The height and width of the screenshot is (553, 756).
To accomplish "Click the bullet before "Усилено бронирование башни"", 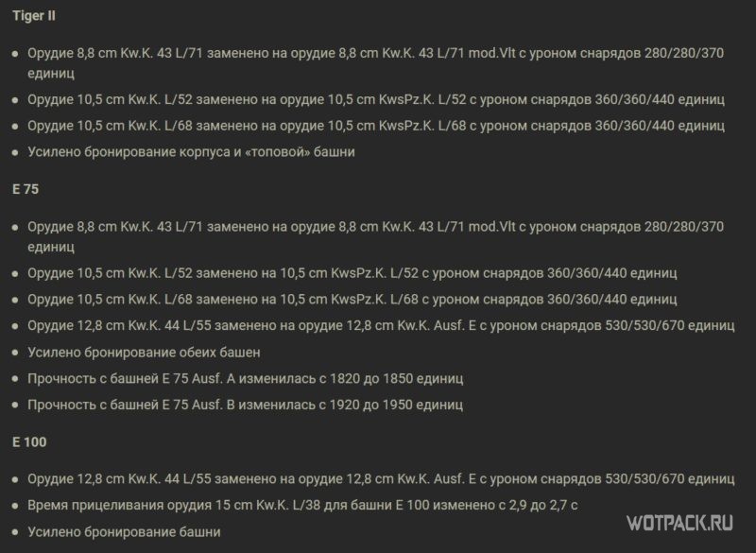I will pyautogui.click(x=15, y=532).
